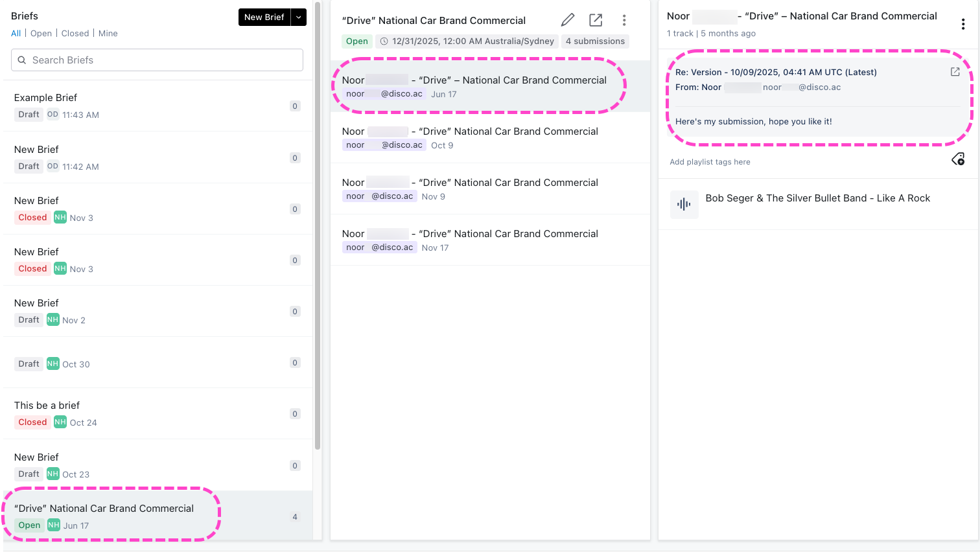The width and height of the screenshot is (980, 552).
Task: Click the From: Noor sender line
Action: pos(758,87)
